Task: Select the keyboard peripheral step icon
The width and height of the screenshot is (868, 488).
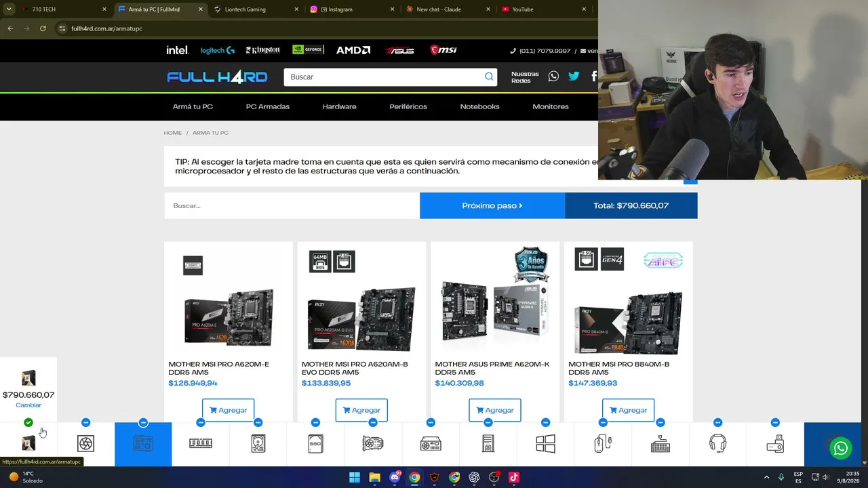Action: [x=660, y=443]
